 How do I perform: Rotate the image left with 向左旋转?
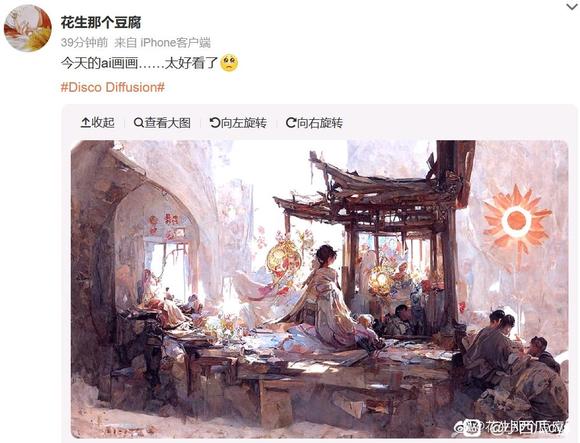pos(238,122)
